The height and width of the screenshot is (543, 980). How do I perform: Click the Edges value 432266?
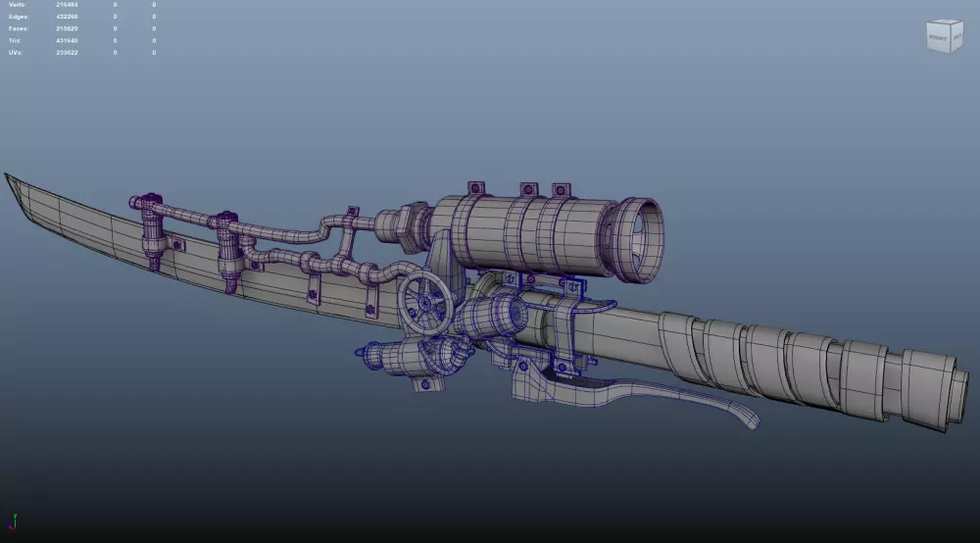(x=67, y=17)
